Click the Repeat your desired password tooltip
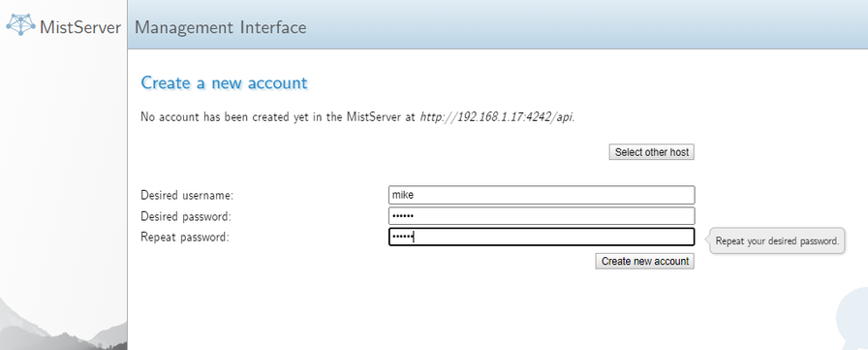868x350 pixels. click(x=777, y=240)
